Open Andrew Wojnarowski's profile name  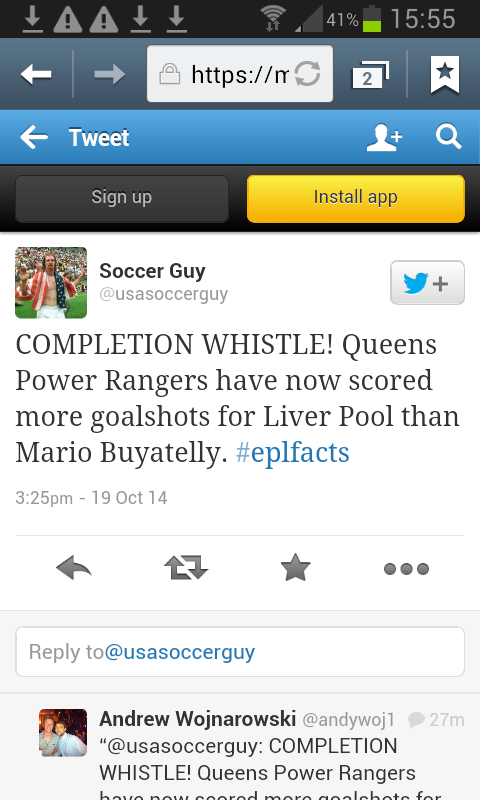pos(197,719)
